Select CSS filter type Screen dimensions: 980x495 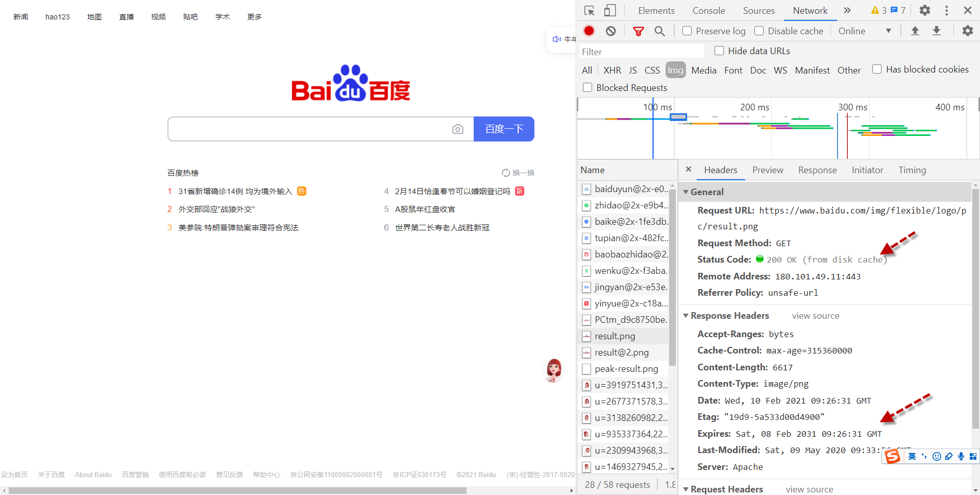[652, 70]
